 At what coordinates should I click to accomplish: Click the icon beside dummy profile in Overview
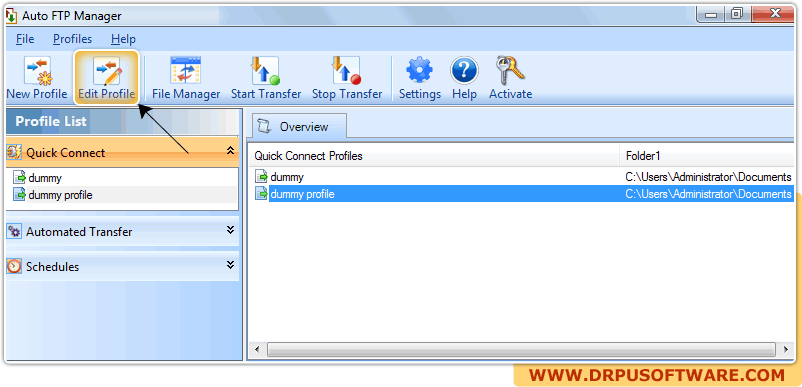(x=261, y=194)
